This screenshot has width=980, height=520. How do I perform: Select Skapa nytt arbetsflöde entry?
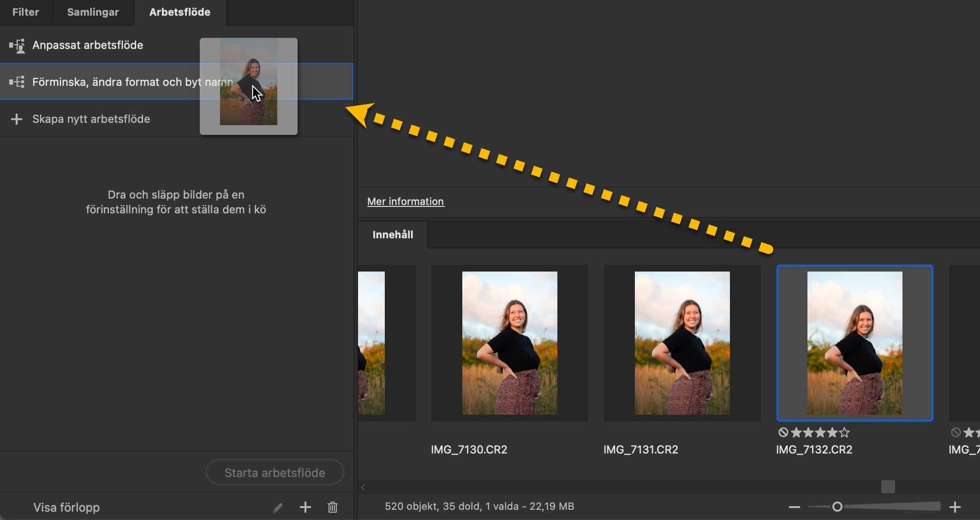91,119
